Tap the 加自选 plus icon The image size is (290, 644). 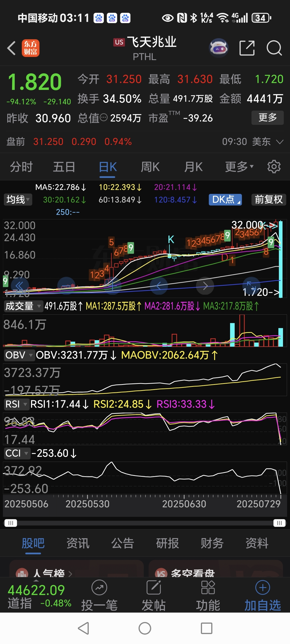click(x=262, y=587)
